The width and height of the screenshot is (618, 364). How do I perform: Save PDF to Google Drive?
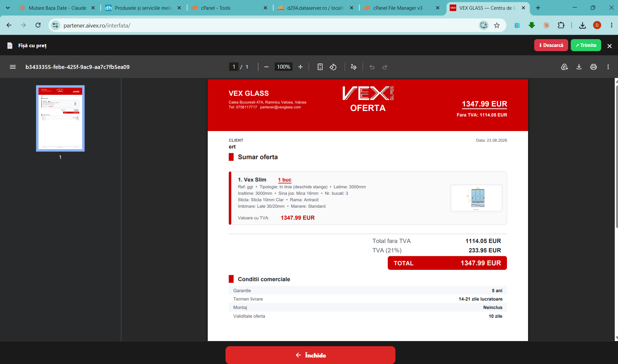564,67
